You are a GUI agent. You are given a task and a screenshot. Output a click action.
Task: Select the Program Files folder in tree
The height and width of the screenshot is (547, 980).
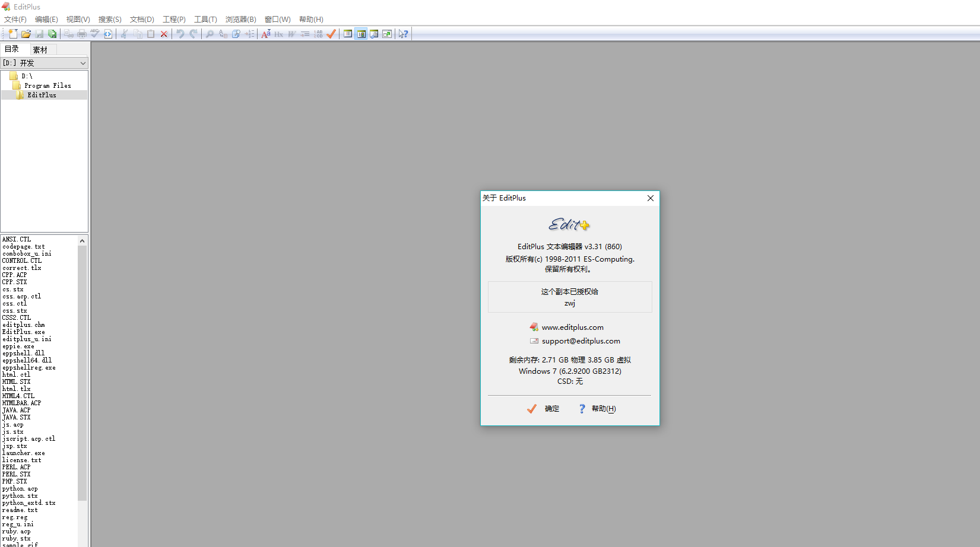click(x=47, y=85)
